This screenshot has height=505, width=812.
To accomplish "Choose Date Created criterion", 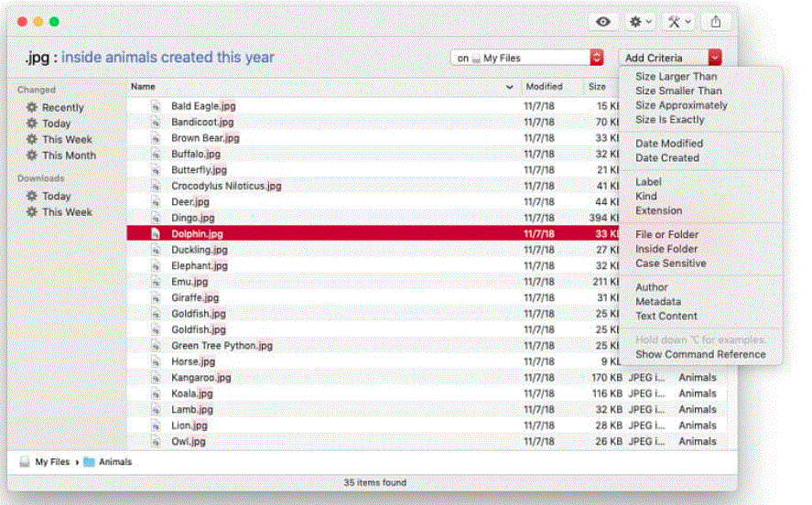I will [667, 158].
